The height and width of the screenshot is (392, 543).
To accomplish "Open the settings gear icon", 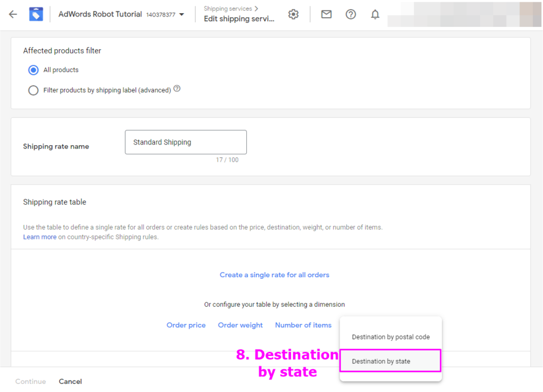I will [x=293, y=14].
